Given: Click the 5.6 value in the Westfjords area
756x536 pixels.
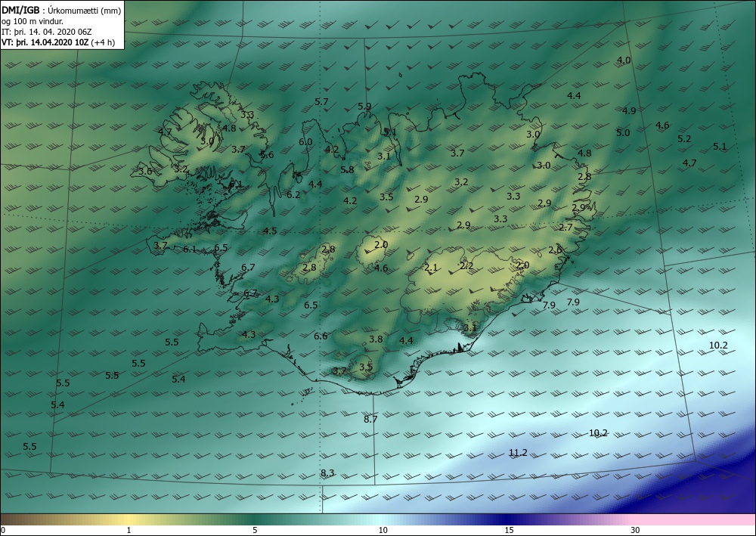Looking at the screenshot, I should pos(267,155).
